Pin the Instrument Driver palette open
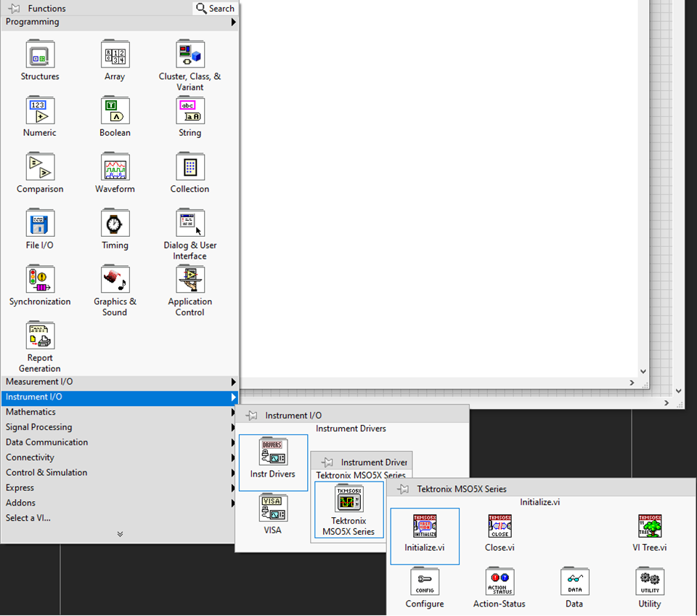 point(327,462)
